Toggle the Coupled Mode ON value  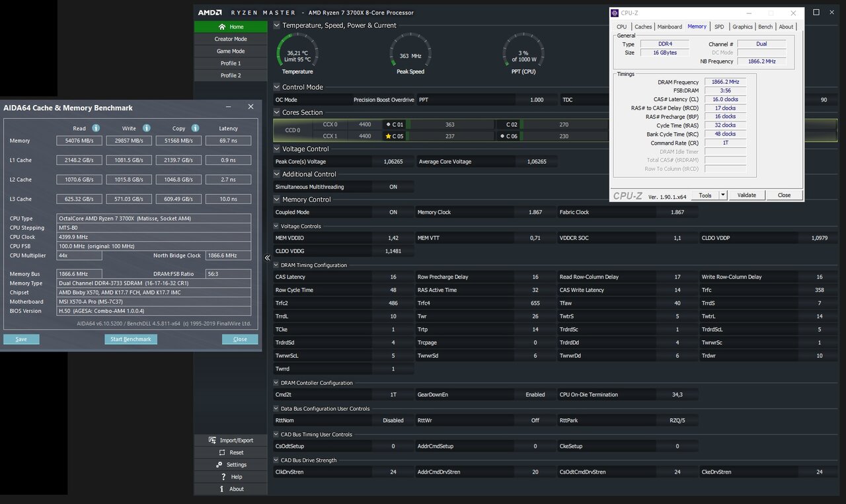[x=393, y=212]
